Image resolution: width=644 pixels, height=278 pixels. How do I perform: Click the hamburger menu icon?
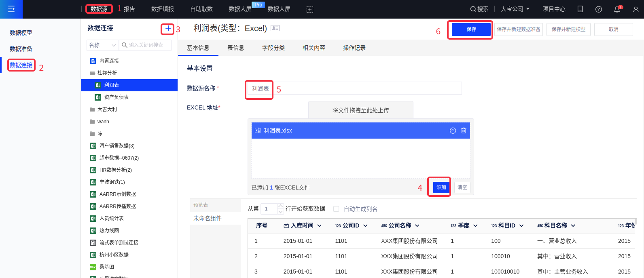11,9
